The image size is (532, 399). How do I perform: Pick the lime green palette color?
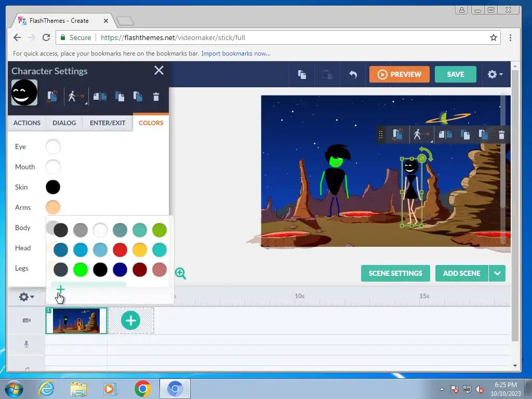click(x=159, y=230)
